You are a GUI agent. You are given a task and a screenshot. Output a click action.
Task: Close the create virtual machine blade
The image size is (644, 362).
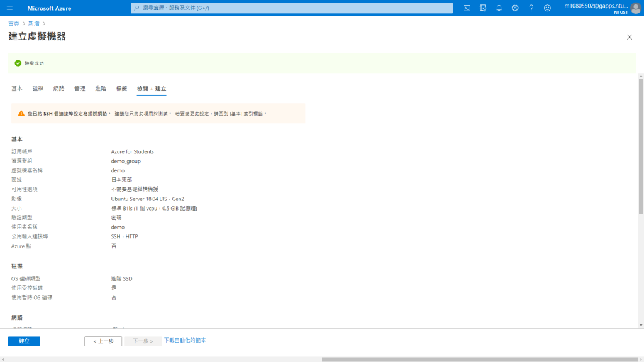click(629, 37)
